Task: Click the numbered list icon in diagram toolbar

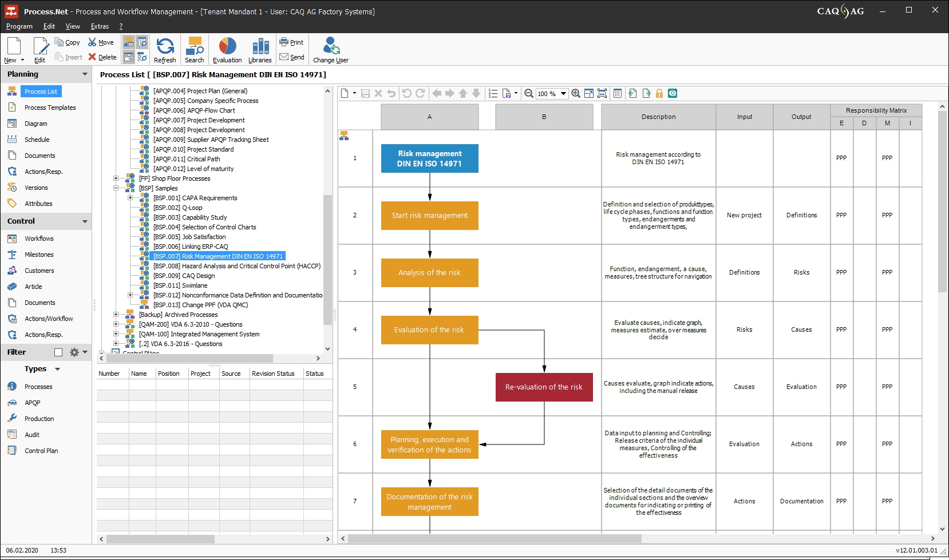Action: pos(493,93)
